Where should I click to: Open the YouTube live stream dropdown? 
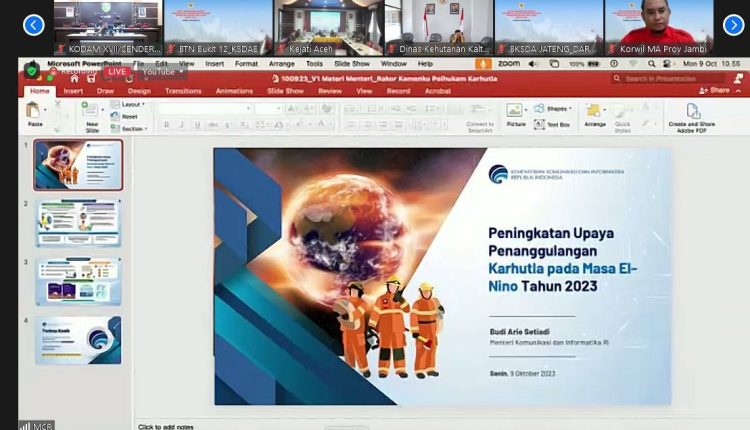(160, 72)
